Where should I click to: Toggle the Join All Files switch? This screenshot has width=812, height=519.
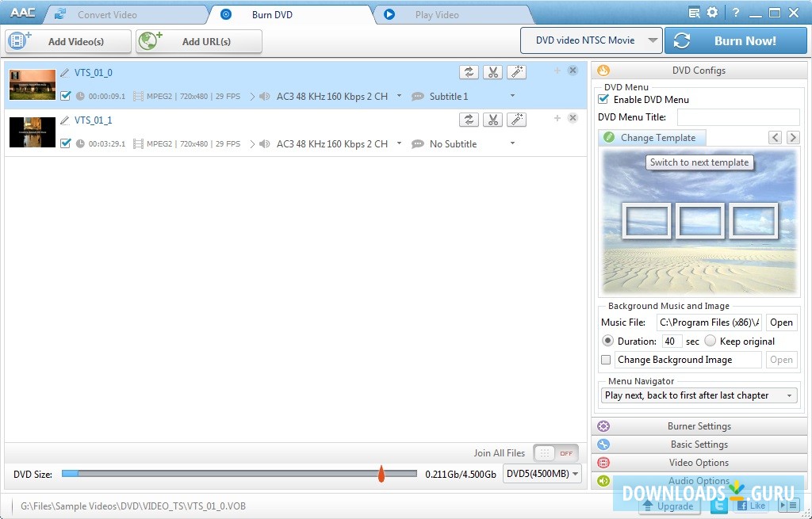pyautogui.click(x=556, y=453)
